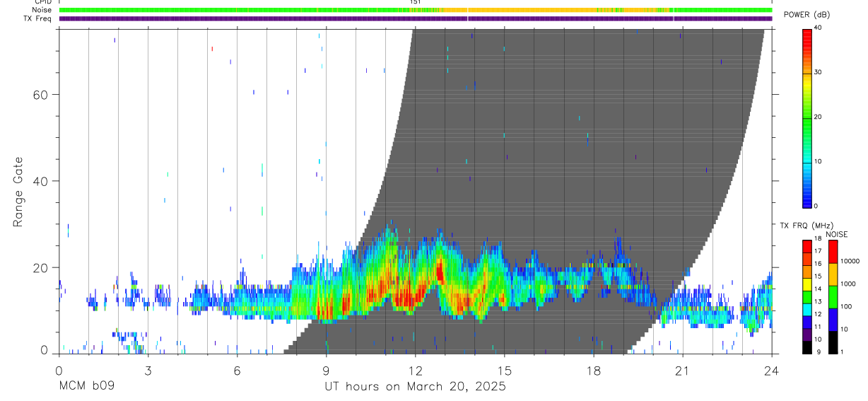Click the 1 label in NOISE legend
Viewport: 868px width, 401px height.
click(x=843, y=351)
